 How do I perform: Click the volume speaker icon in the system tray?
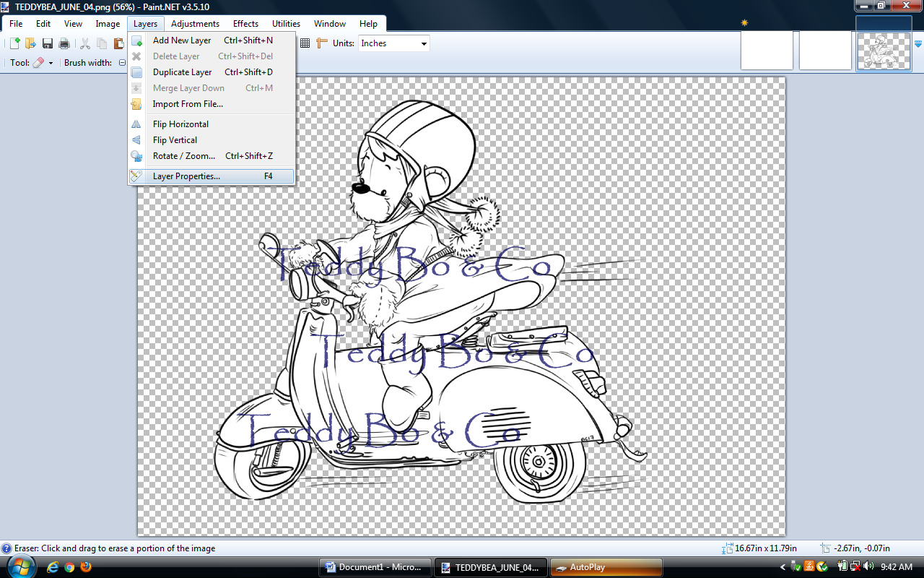pos(867,566)
